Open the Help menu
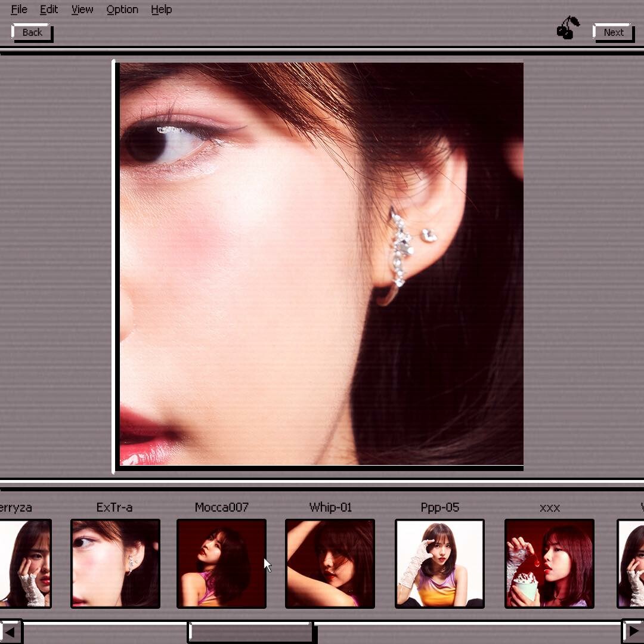This screenshot has height=644, width=644. (161, 10)
